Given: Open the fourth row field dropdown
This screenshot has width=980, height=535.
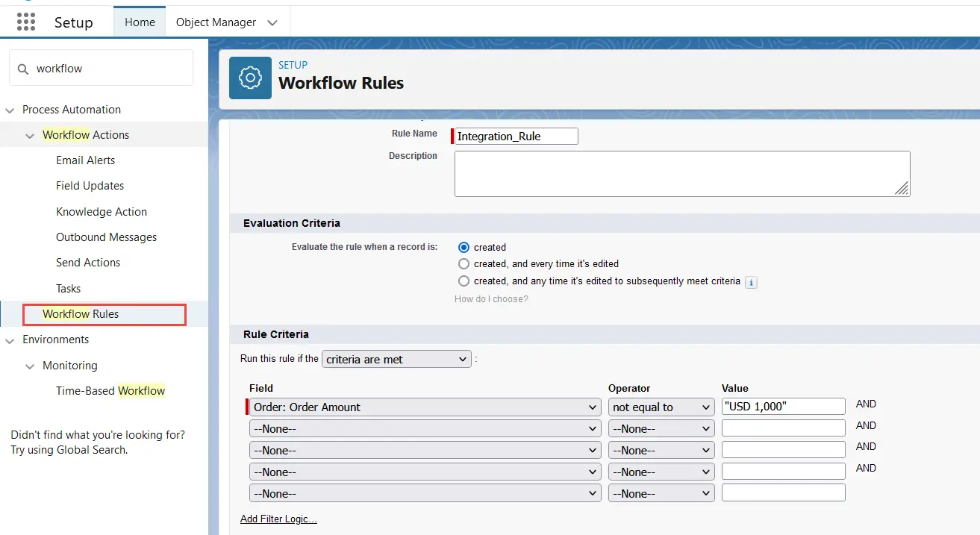Looking at the screenshot, I should 425,472.
